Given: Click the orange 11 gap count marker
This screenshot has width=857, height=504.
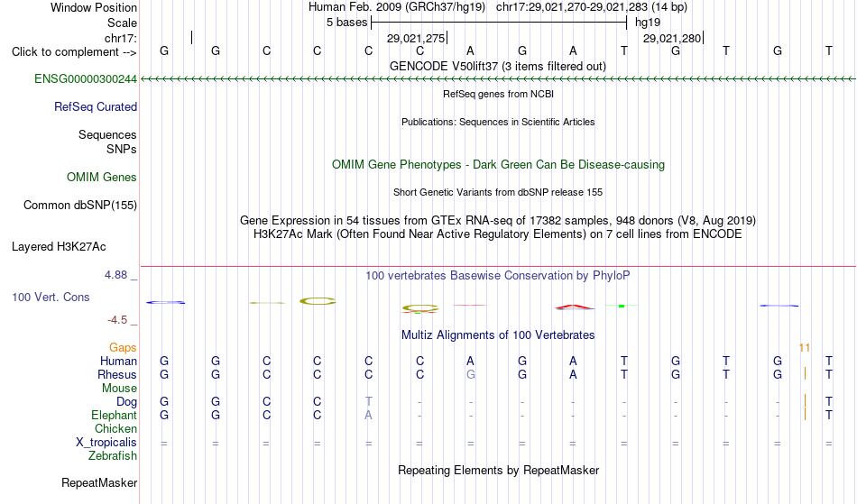Looking at the screenshot, I should coord(805,348).
